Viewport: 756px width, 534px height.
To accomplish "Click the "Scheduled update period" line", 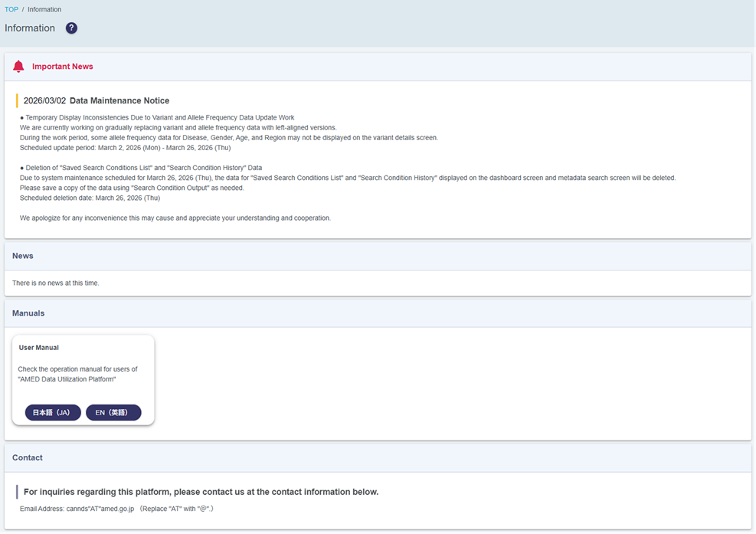I will pyautogui.click(x=125, y=148).
